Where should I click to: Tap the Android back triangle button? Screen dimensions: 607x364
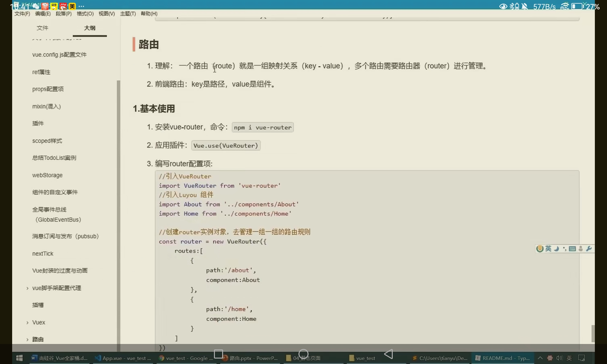tap(388, 354)
